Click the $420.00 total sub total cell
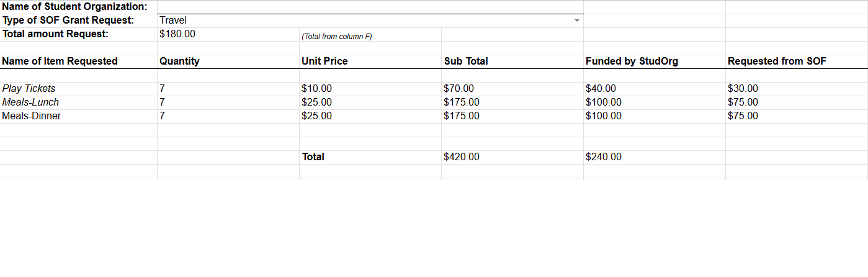The height and width of the screenshot is (277, 868). tap(512, 157)
